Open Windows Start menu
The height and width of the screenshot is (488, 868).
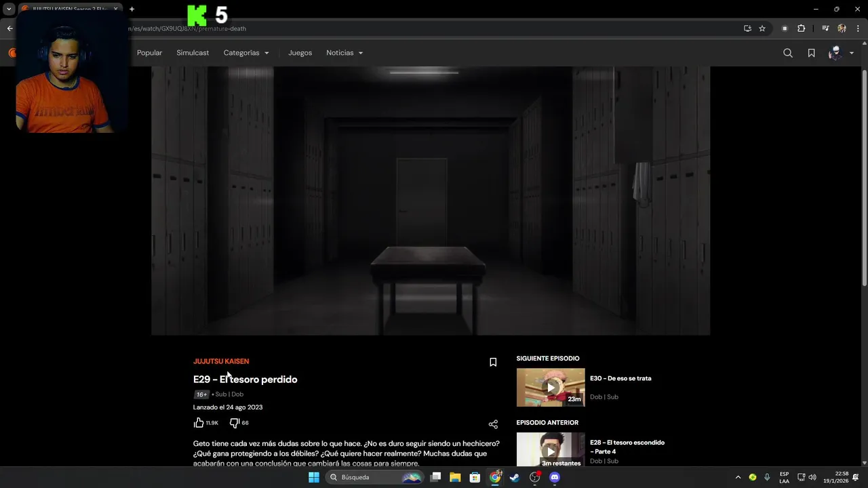pos(314,477)
